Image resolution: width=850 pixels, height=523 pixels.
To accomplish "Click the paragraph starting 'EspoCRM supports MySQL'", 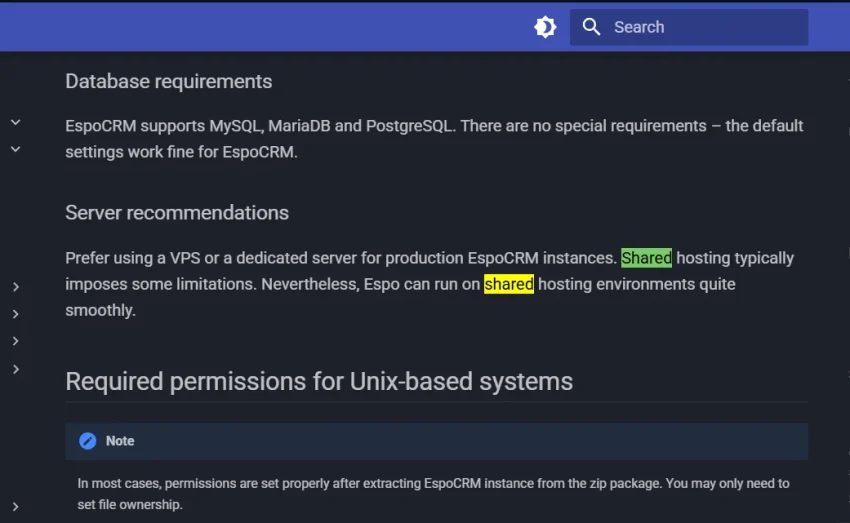I will pos(434,139).
